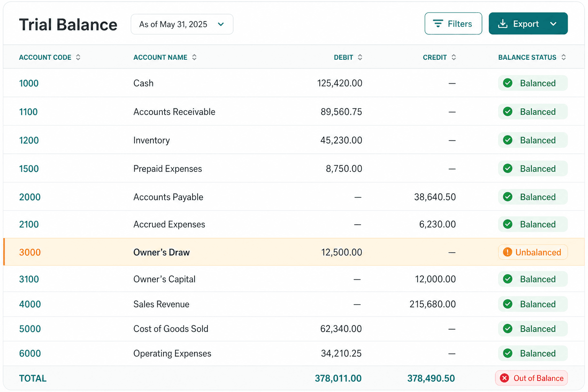Sort by Credit column arrows
Screen dimensions: 588x392
coord(454,57)
